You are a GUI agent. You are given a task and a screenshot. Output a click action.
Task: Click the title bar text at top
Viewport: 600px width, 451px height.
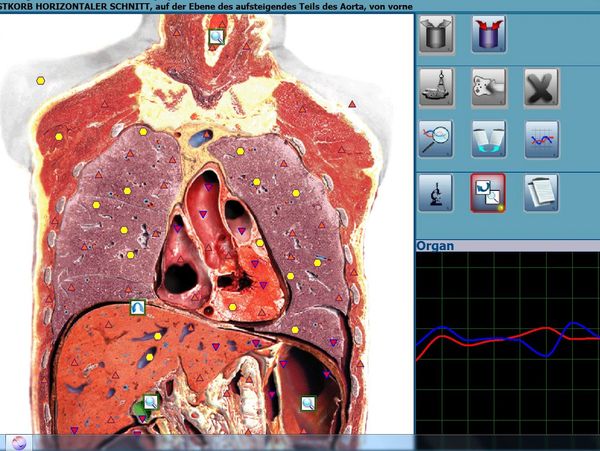click(x=200, y=6)
